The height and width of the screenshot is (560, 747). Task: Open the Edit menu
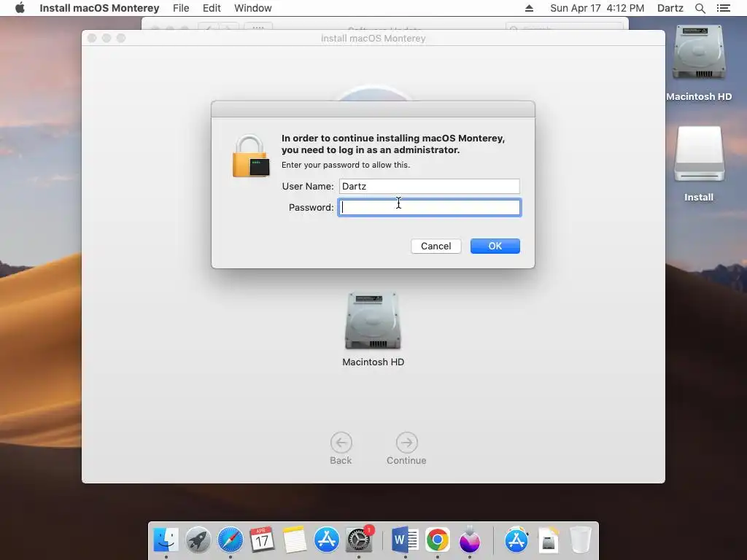tap(212, 8)
